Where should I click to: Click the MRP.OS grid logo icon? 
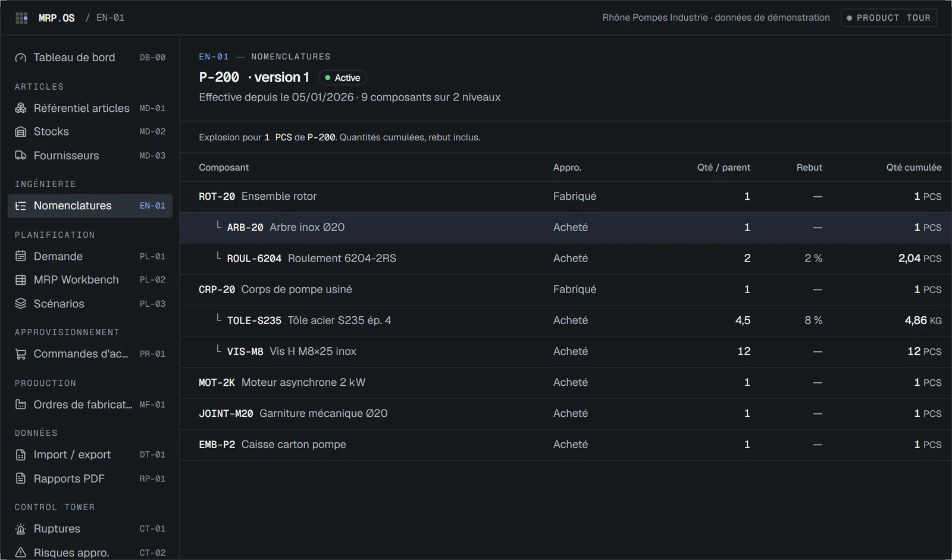[21, 18]
